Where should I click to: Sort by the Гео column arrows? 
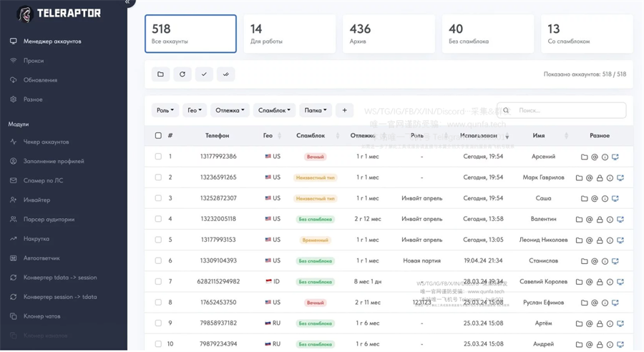pyautogui.click(x=279, y=135)
